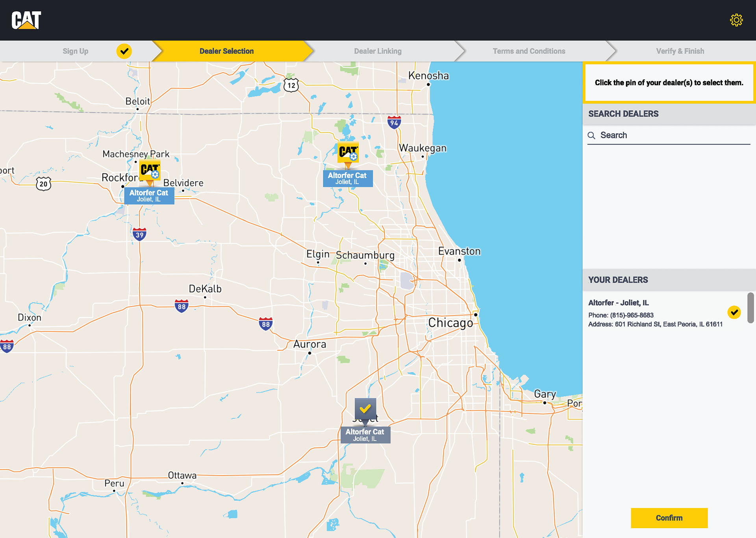Select the CAT dealer pin near Rockford

click(x=150, y=172)
